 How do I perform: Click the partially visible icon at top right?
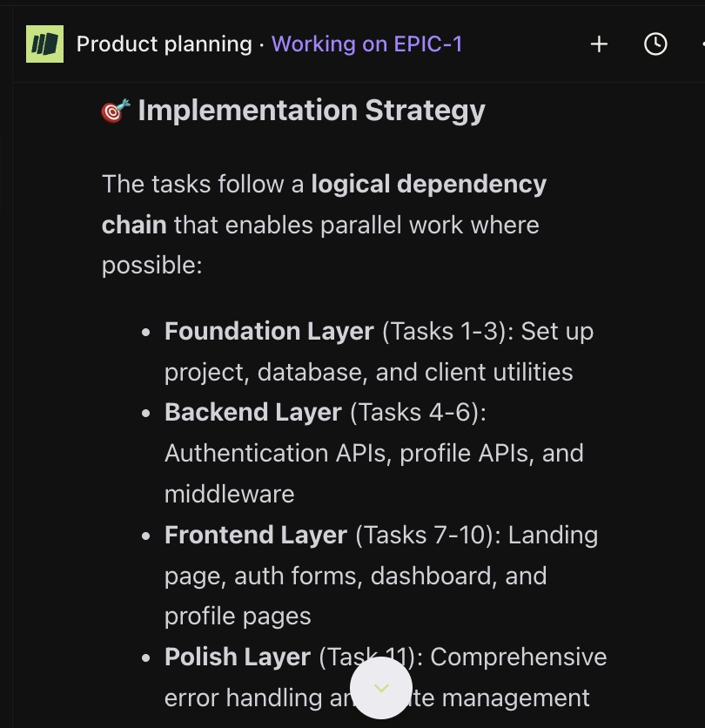click(x=702, y=44)
